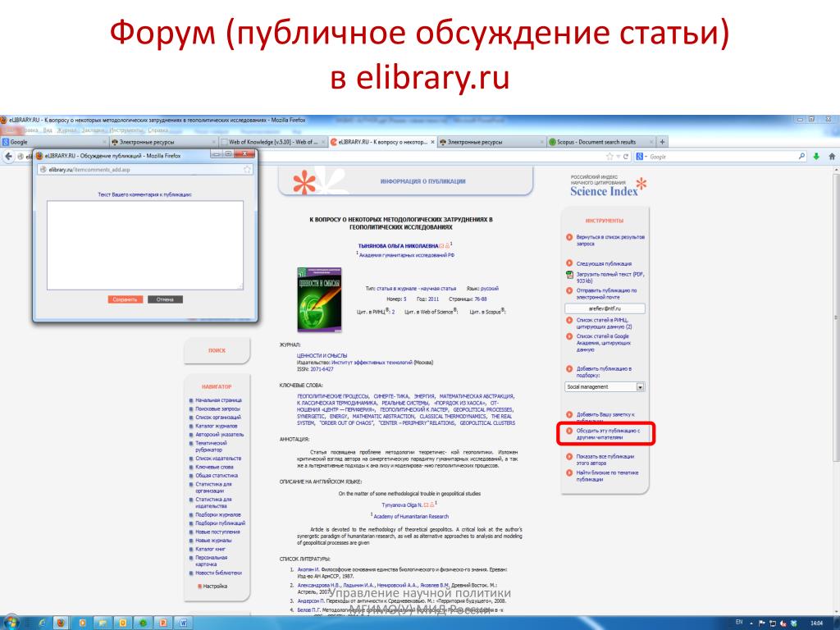This screenshot has width=840, height=630.
Task: Click the new tab plus button
Action: click(662, 142)
